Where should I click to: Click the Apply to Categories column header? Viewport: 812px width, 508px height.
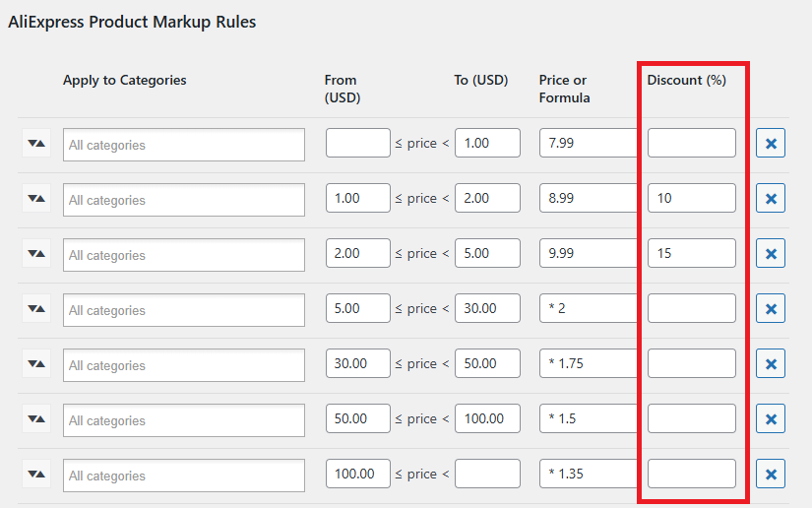pos(125,81)
